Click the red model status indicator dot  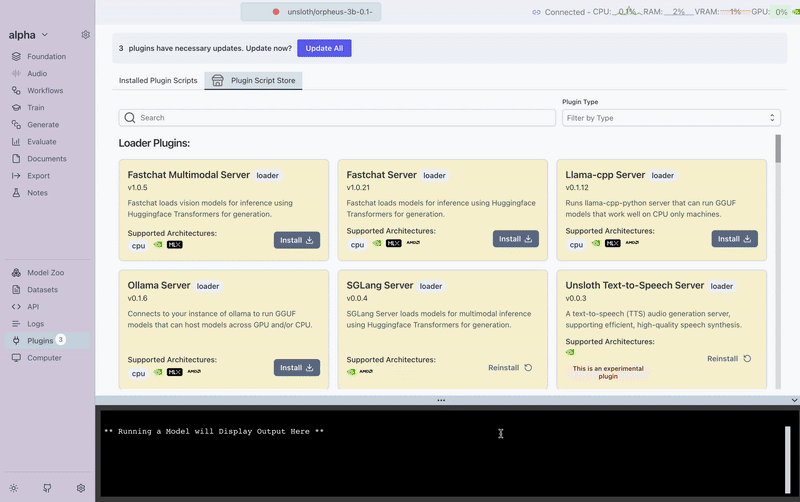tap(276, 12)
